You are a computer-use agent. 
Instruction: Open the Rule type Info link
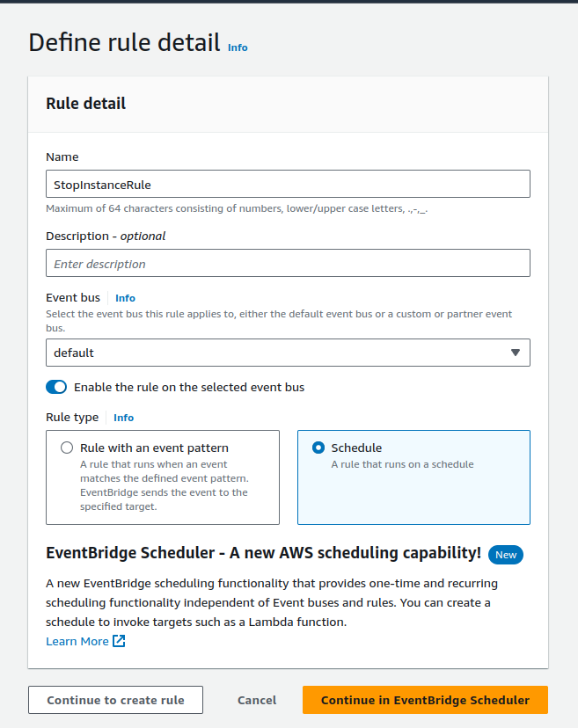pos(123,417)
